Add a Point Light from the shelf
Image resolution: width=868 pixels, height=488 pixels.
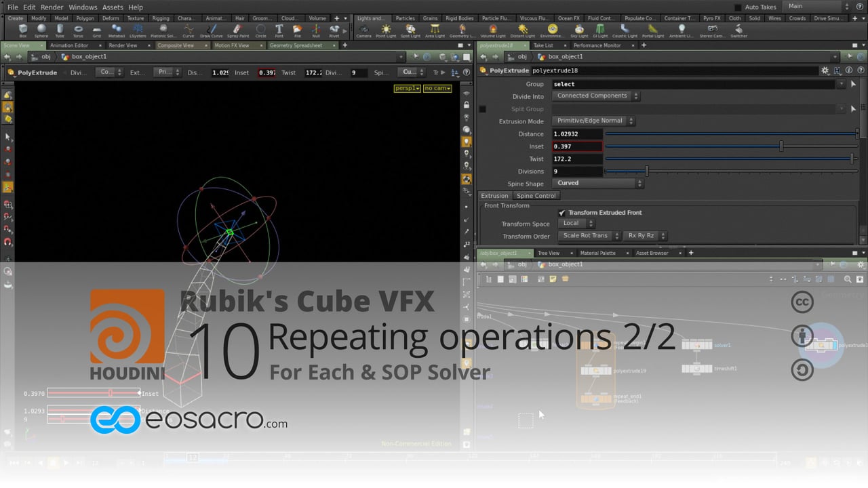(387, 30)
